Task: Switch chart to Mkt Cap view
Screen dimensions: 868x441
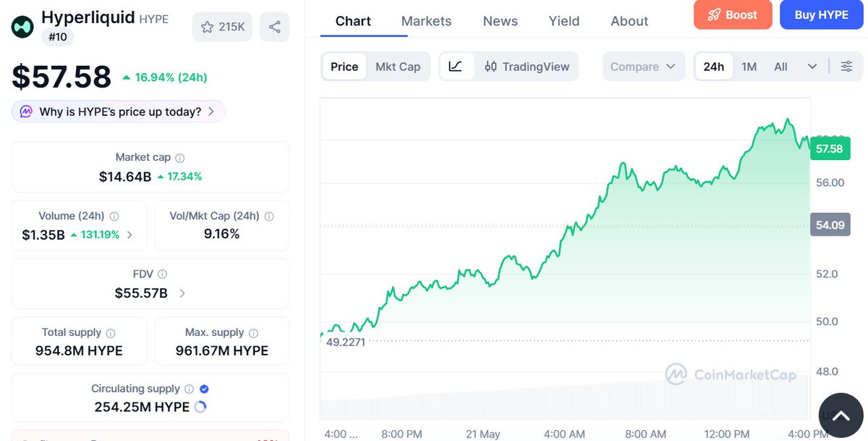Action: coord(398,67)
